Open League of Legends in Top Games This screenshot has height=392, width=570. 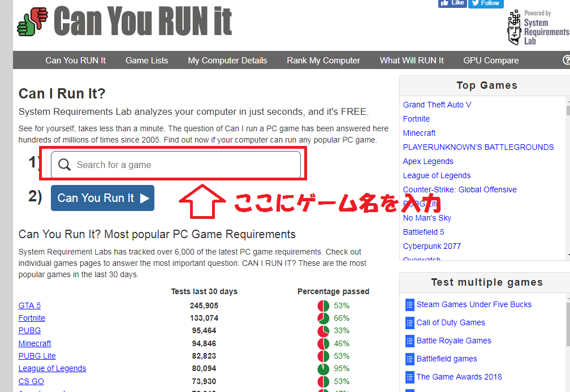pyautogui.click(x=437, y=175)
